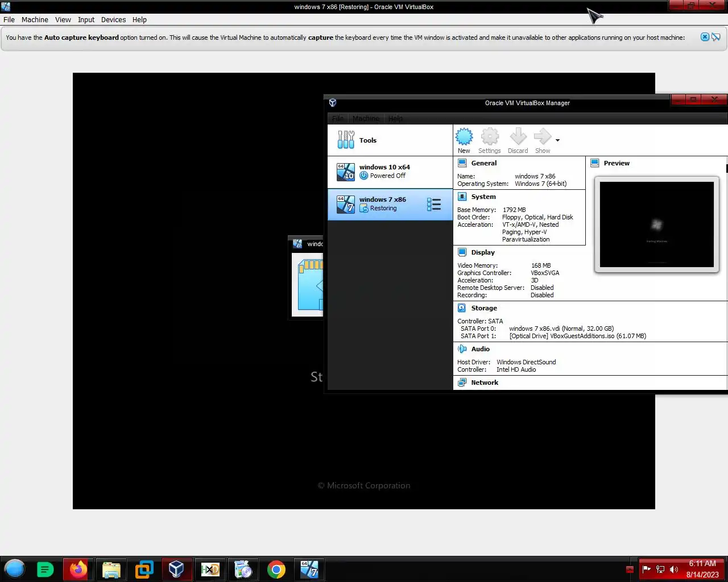
Task: Open the Machine menu in VM window
Action: 35,19
